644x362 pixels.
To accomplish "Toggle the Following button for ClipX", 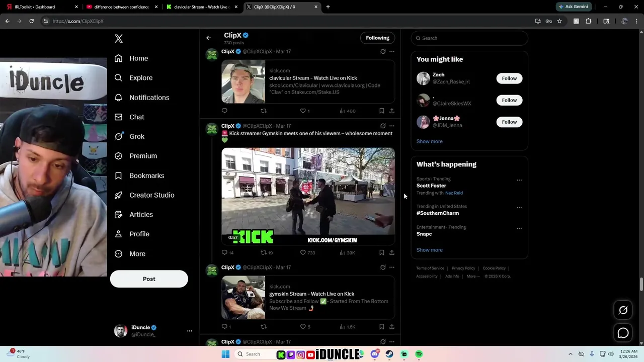I will (x=377, y=38).
